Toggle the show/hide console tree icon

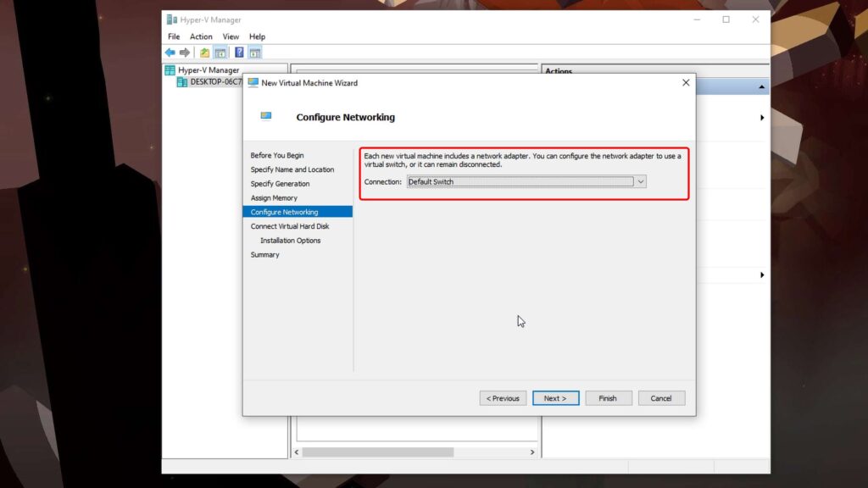tap(220, 53)
